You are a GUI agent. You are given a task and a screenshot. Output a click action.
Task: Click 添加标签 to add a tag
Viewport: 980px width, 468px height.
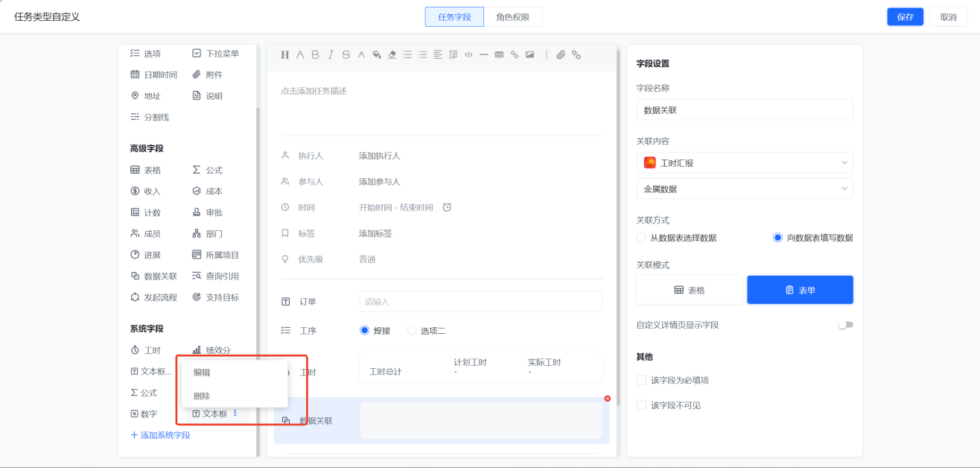(375, 233)
